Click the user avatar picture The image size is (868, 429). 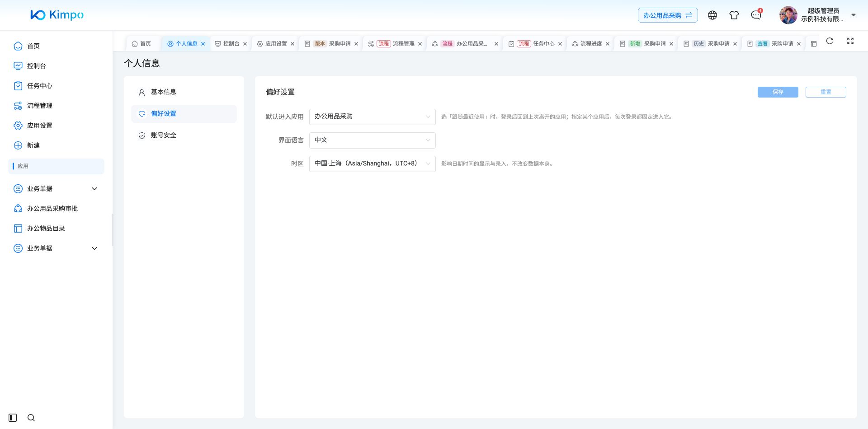click(x=788, y=15)
